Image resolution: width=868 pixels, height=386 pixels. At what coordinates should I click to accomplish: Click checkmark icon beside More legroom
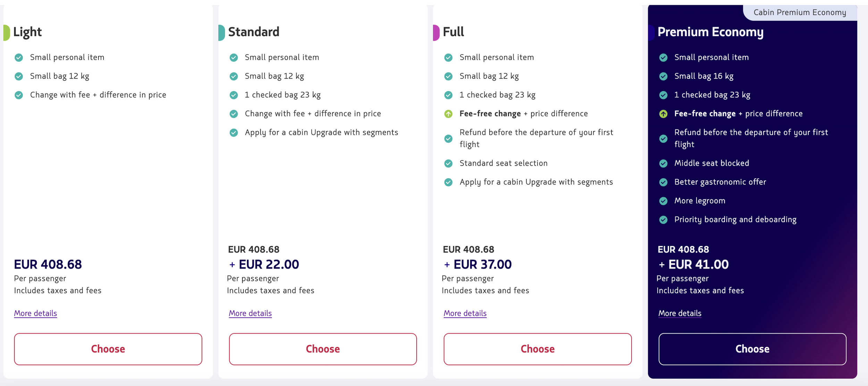coord(663,201)
